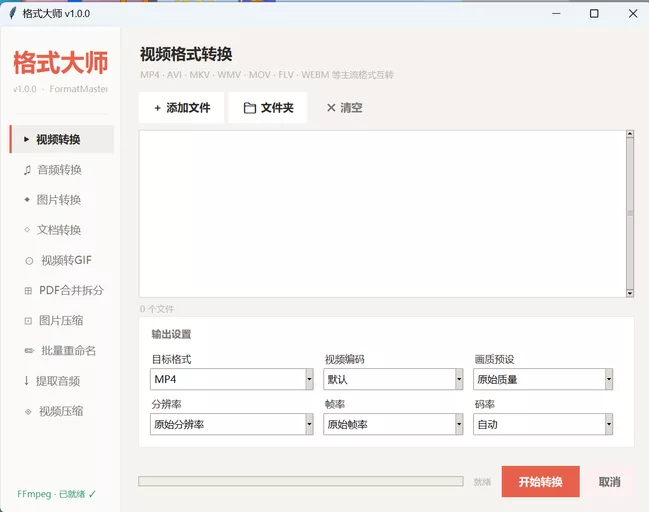Click the file list scrollbar down arrow
Viewport: 649px width, 512px height.
click(x=630, y=293)
